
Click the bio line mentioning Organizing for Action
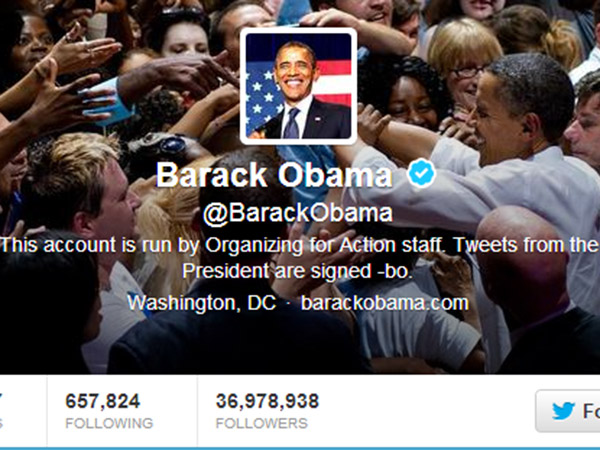300,245
